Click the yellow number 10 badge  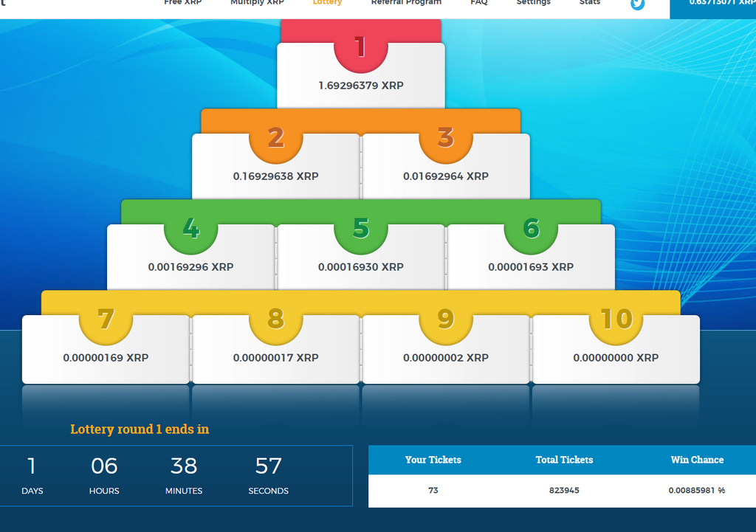616,319
